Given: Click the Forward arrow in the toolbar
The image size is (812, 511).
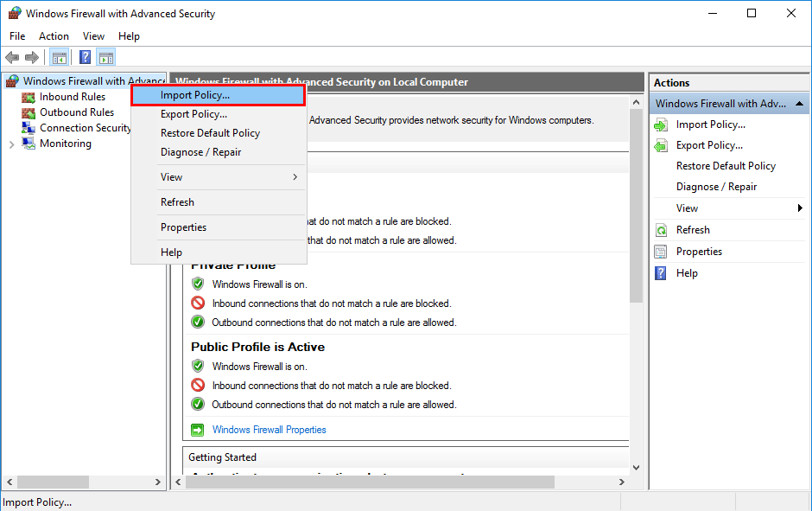Looking at the screenshot, I should point(32,58).
